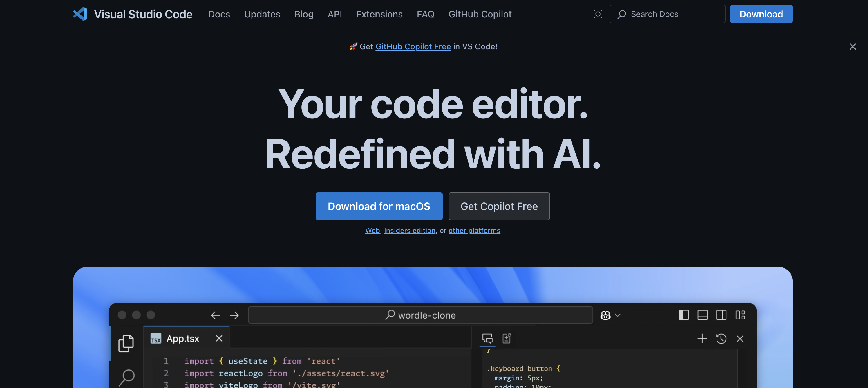Open the Extensions nav item
Image resolution: width=868 pixels, height=388 pixels.
(379, 14)
